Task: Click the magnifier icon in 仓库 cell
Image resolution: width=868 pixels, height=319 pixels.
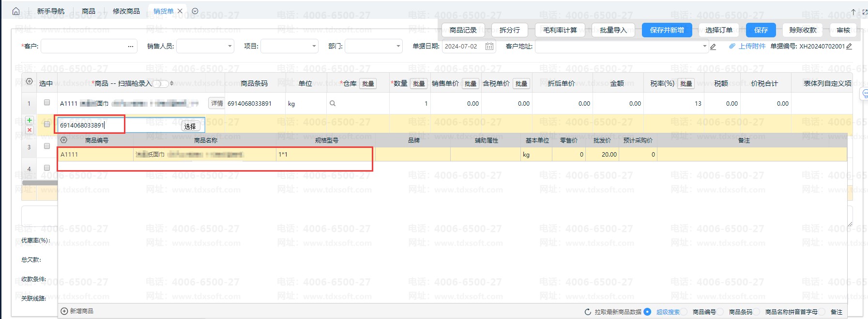Action: [x=333, y=103]
